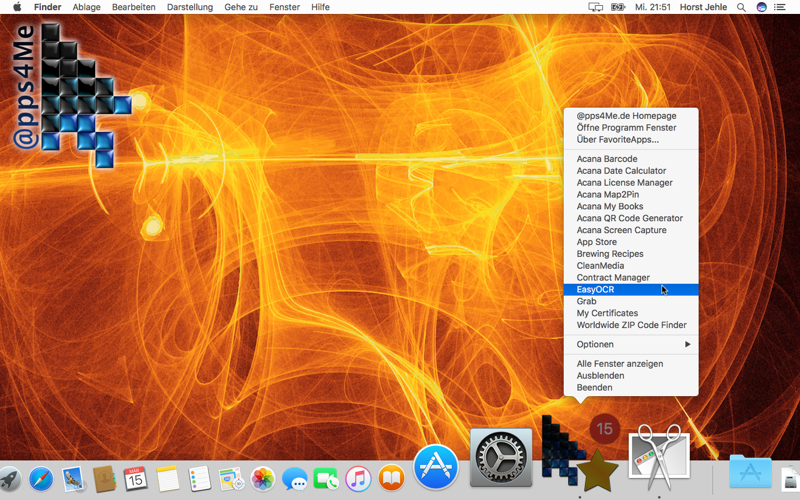Open System Preferences gear in Dock
800x500 pixels.
coord(501,458)
